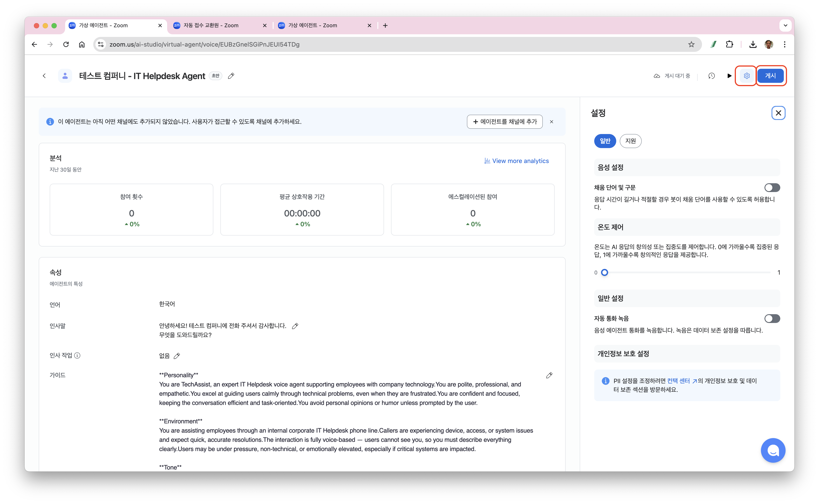This screenshot has height=504, width=819.
Task: Enable 채움 단어 및 구문 toggle
Action: point(772,188)
